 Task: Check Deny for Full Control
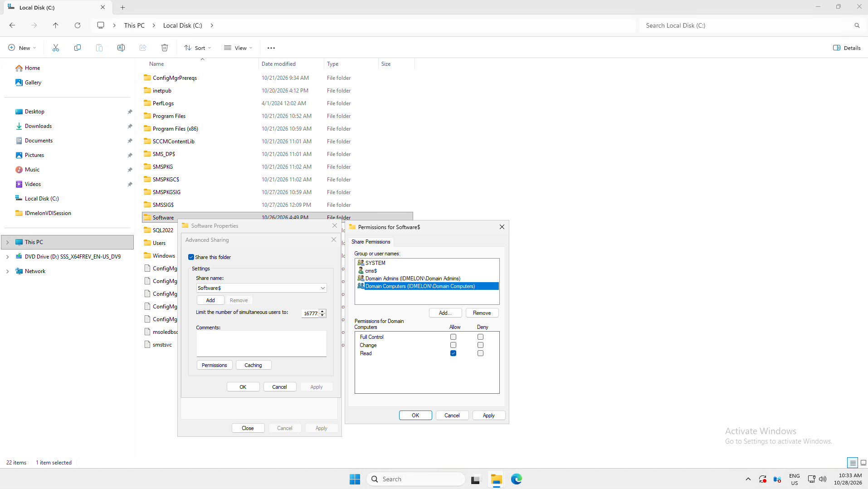click(x=480, y=337)
